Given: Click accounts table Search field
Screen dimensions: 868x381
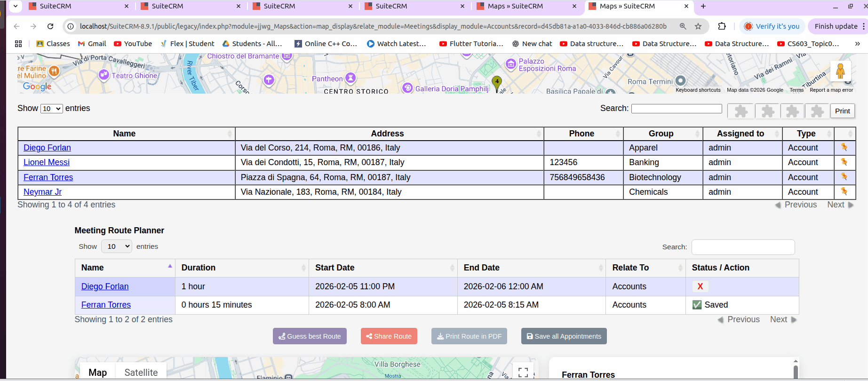Looking at the screenshot, I should click(677, 109).
